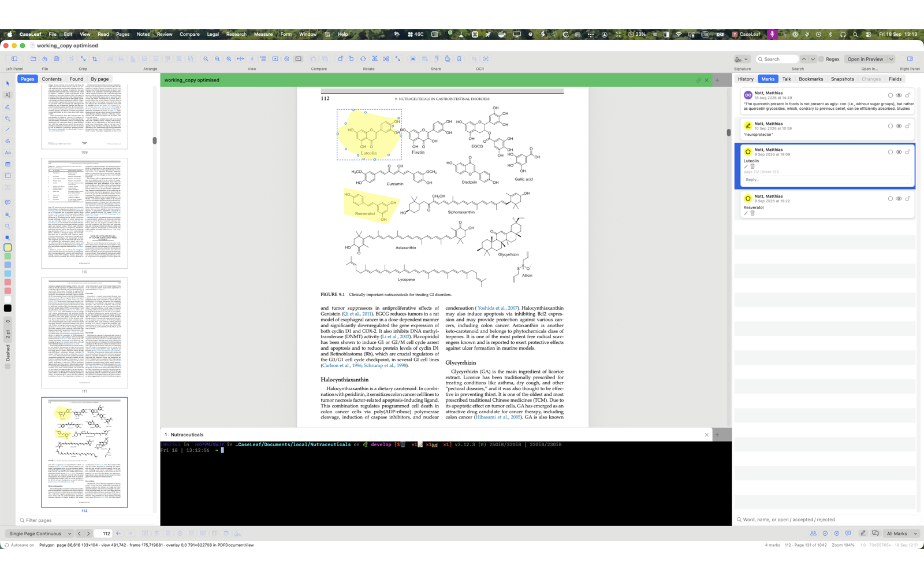Unlock the 'neuroprotector' mark lock icon
Viewport: 924px width, 578px height.
pos(908,126)
